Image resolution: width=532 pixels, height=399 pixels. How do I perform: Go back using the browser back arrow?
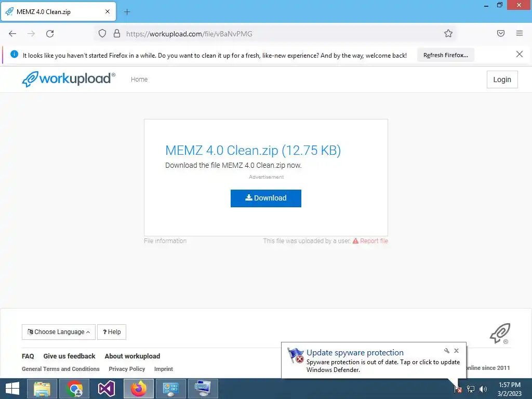12,34
